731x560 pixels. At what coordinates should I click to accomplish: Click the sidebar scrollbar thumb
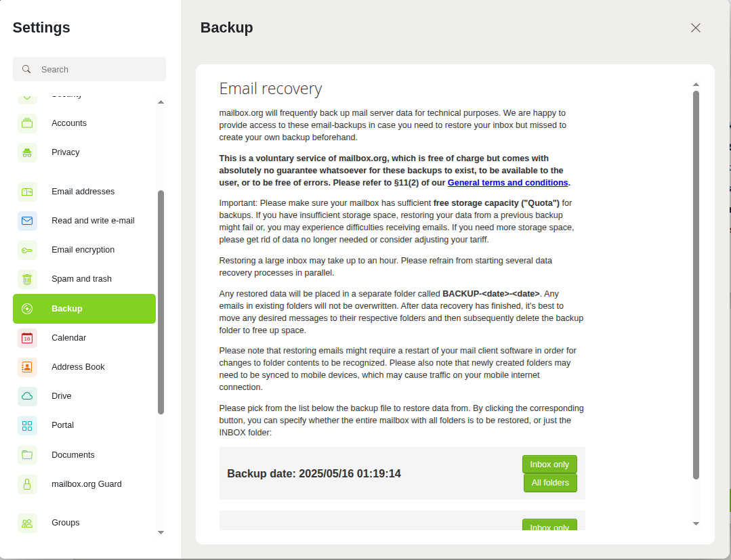point(161,302)
